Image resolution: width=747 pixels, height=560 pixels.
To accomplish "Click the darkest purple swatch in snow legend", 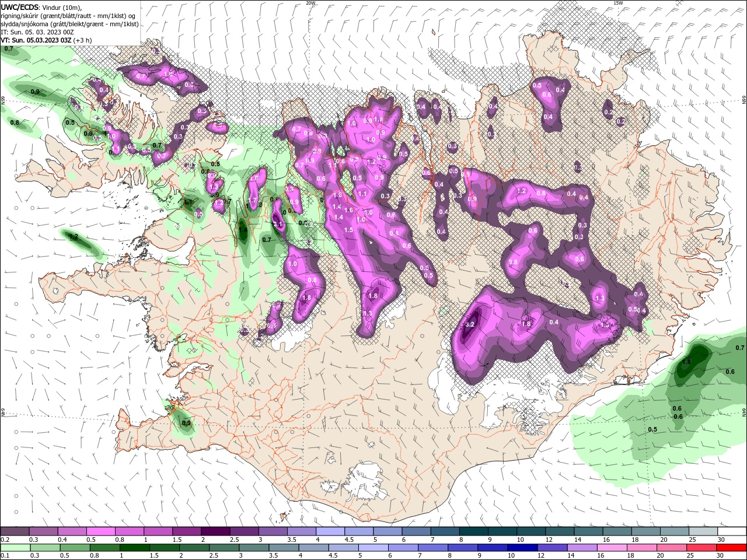I will tap(215, 531).
